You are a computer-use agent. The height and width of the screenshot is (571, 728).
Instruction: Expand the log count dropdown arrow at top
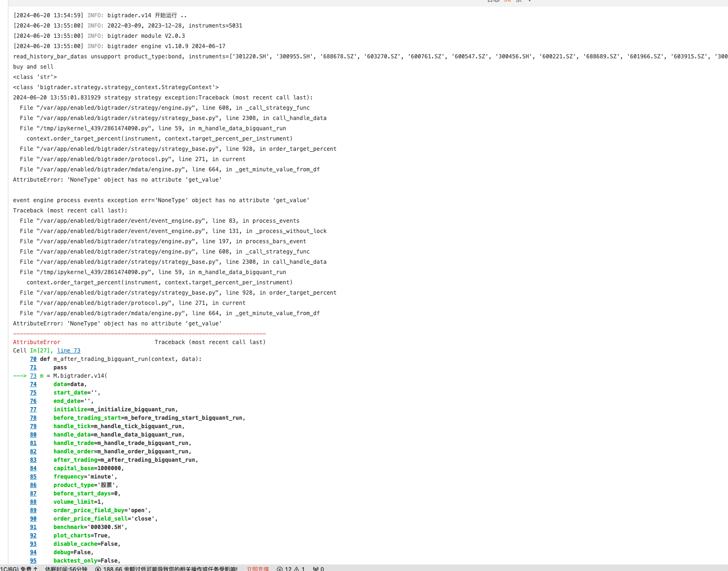(529, 1)
